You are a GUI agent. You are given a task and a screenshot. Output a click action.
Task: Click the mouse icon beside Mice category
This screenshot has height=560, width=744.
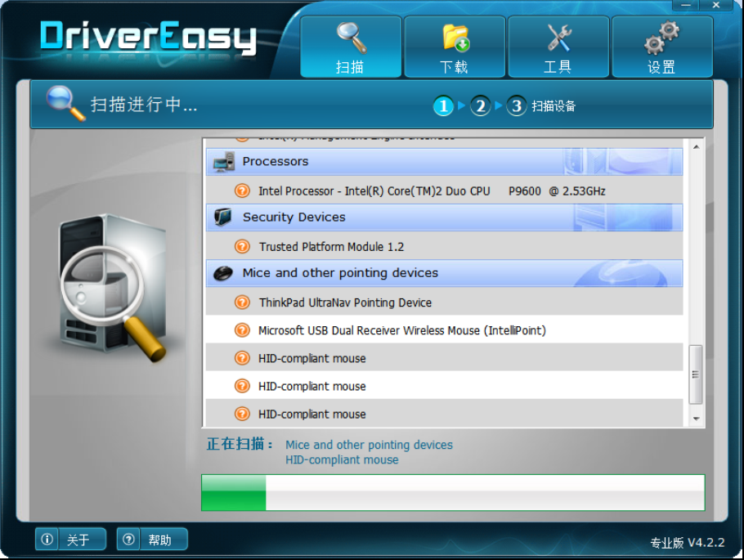(223, 273)
